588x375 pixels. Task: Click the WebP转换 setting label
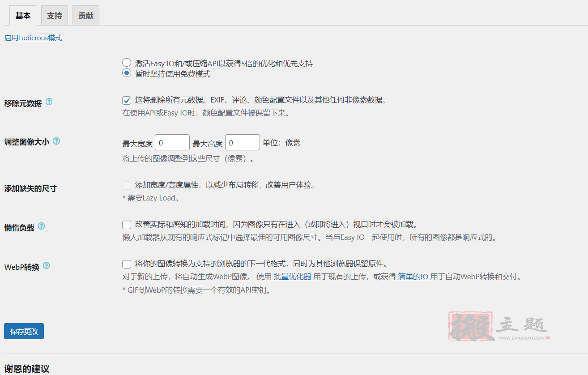[22, 267]
